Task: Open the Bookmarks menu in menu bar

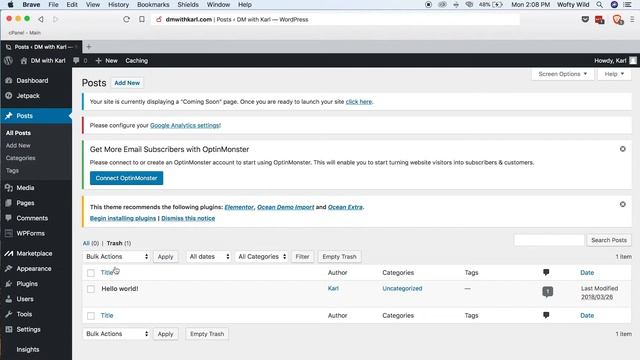Action: tap(153, 4)
